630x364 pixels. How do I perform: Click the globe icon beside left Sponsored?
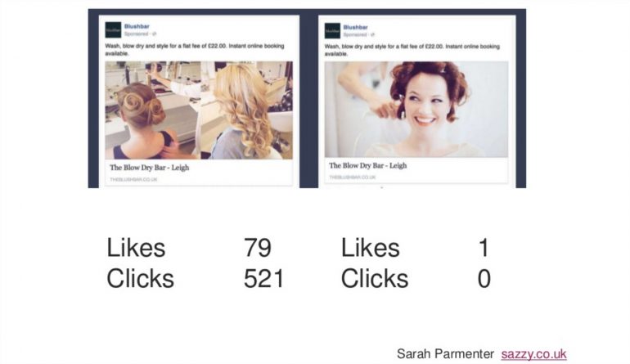click(155, 34)
